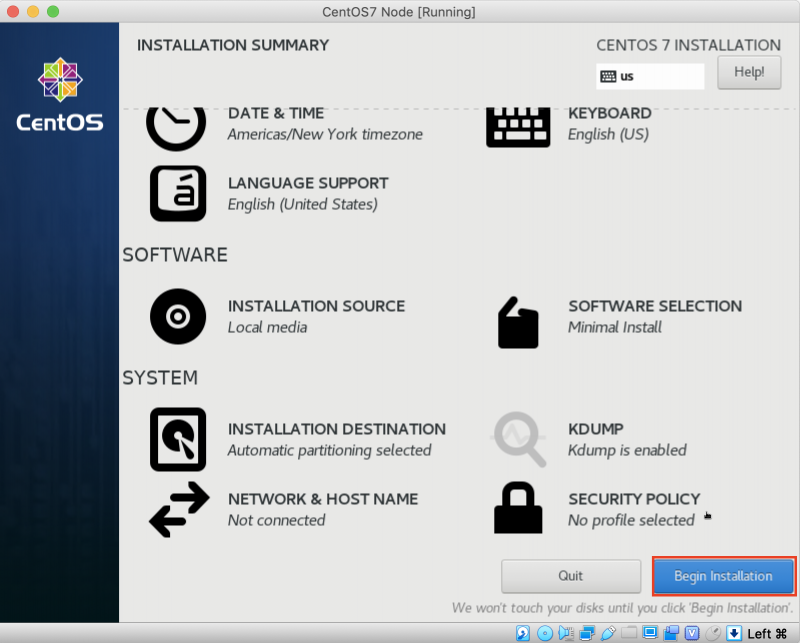Click 'Not connected' network status
This screenshot has height=643, width=800.
277,520
